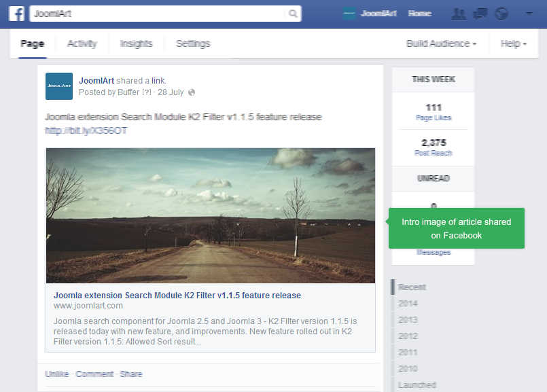Click Share under the post
The height and width of the screenshot is (392, 547).
pyautogui.click(x=131, y=374)
